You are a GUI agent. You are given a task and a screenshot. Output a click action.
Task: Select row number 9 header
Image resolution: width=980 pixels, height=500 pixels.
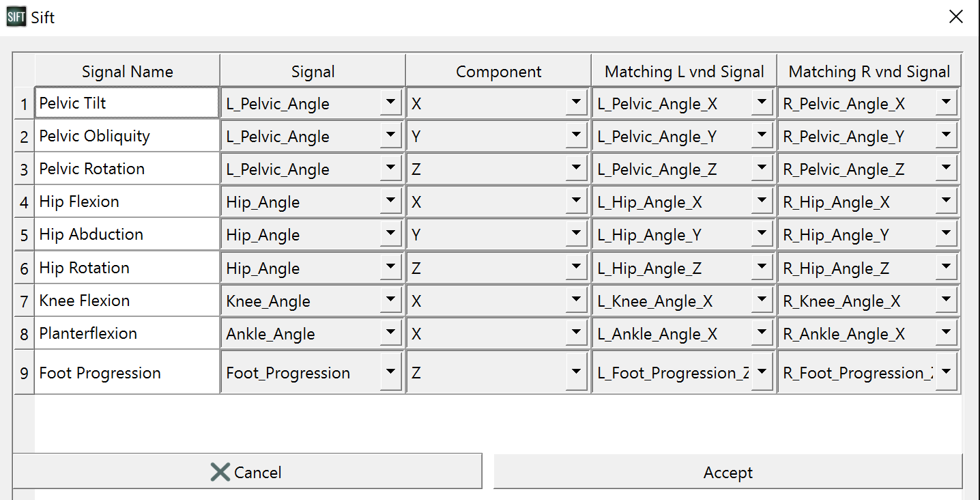(x=24, y=372)
